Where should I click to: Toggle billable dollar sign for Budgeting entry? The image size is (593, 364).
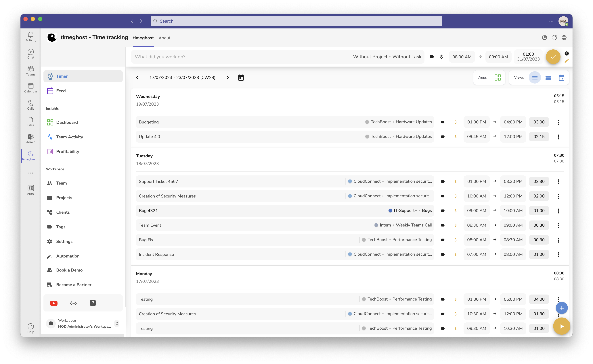455,122
